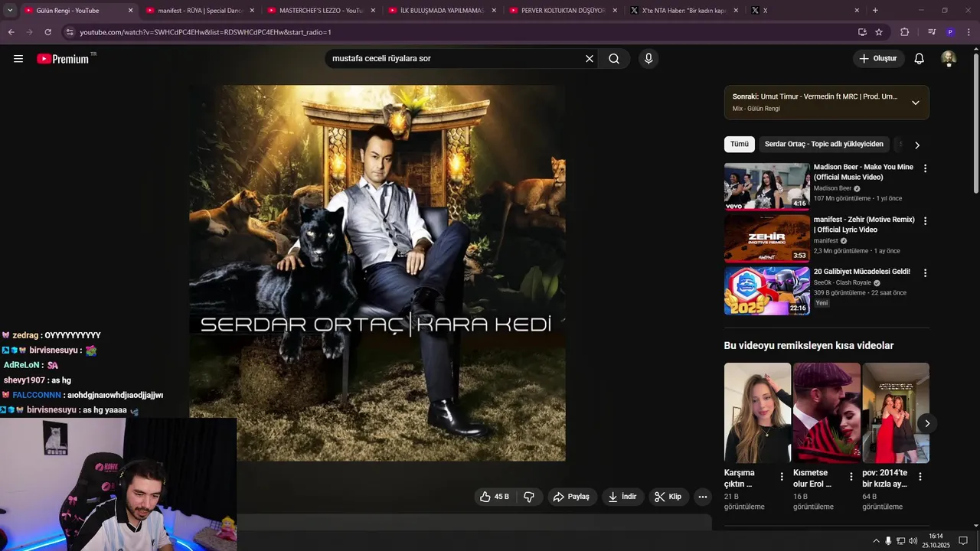The height and width of the screenshot is (551, 980).
Task: Open the notifications bell
Action: [x=920, y=59]
